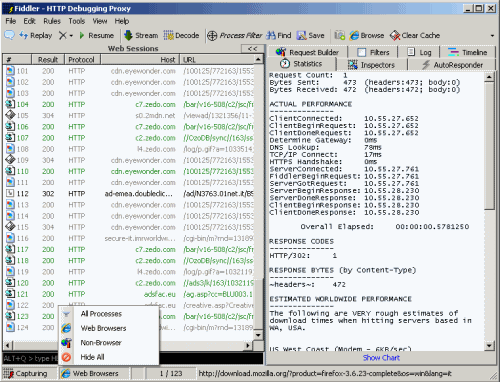Open Find sessions binoculars tool
Screen dimensions: 500x382
click(279, 35)
